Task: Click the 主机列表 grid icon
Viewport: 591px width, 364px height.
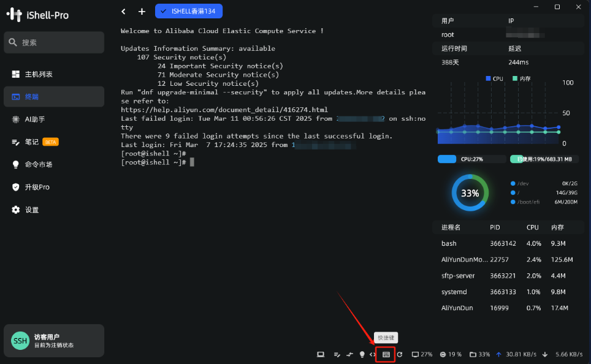Action: (x=15, y=74)
